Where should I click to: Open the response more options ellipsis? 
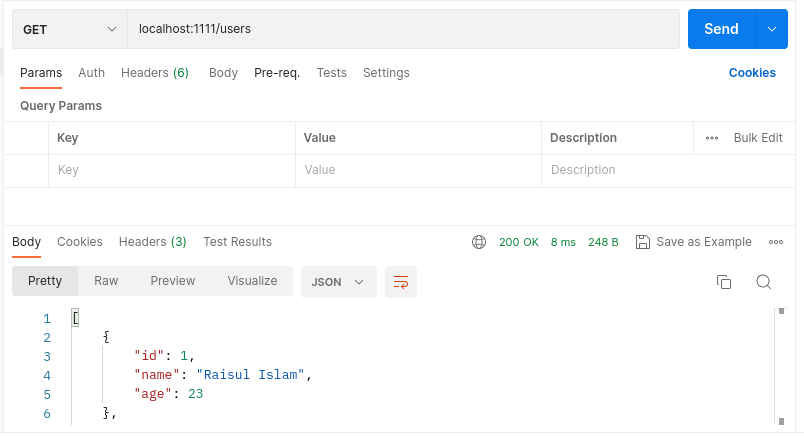tap(776, 242)
